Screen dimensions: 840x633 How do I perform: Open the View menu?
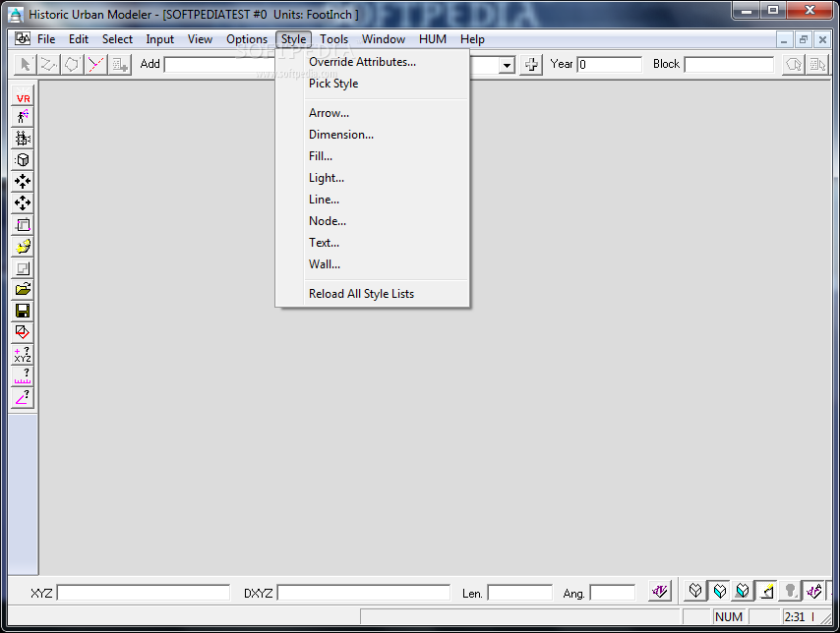point(200,39)
